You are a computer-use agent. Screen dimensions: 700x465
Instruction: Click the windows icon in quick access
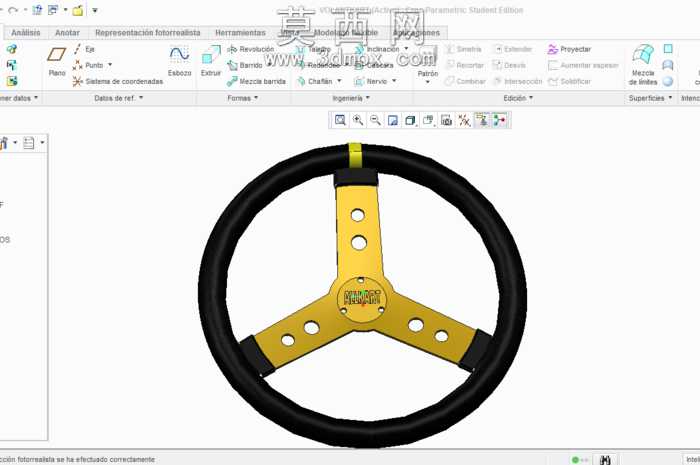pyautogui.click(x=53, y=10)
